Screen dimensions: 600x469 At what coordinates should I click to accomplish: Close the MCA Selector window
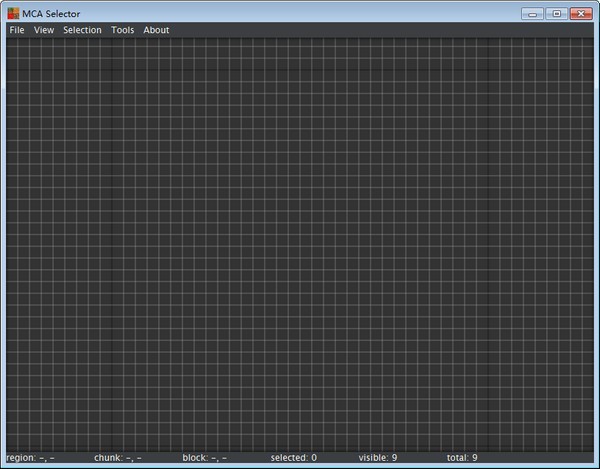click(581, 14)
